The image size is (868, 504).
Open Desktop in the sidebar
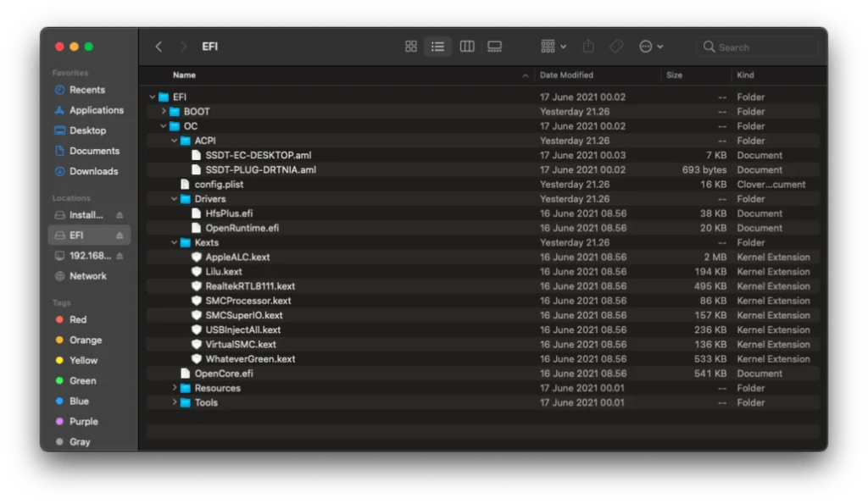point(80,130)
